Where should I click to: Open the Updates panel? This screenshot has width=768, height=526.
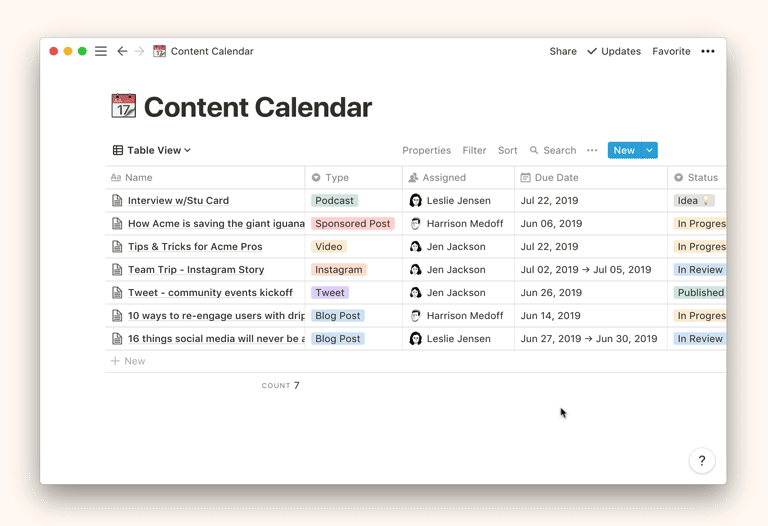coord(614,51)
